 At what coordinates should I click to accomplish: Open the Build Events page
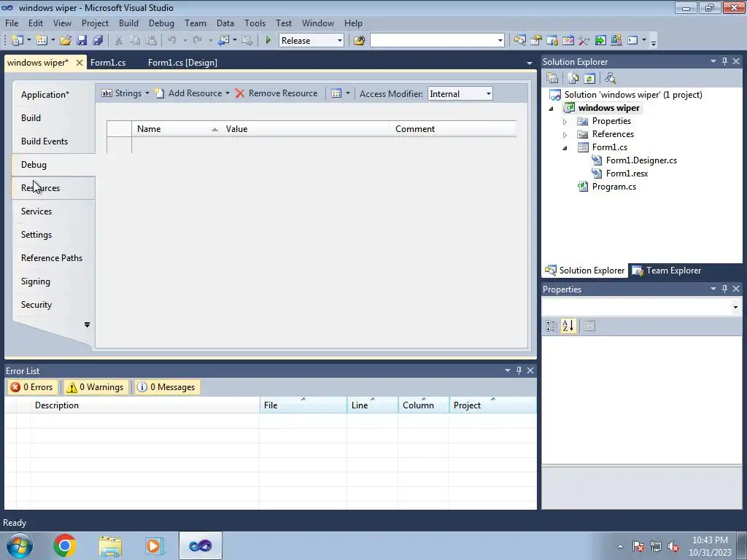[44, 141]
